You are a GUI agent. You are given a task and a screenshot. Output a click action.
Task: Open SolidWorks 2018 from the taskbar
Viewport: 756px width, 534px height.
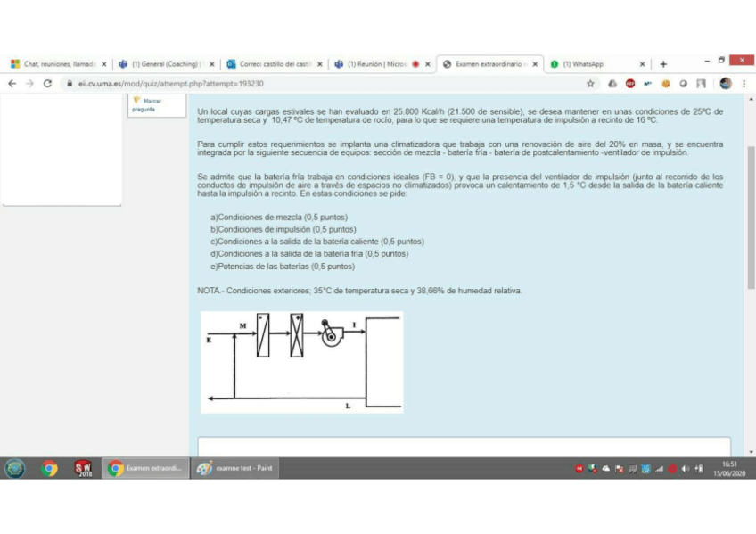point(82,468)
